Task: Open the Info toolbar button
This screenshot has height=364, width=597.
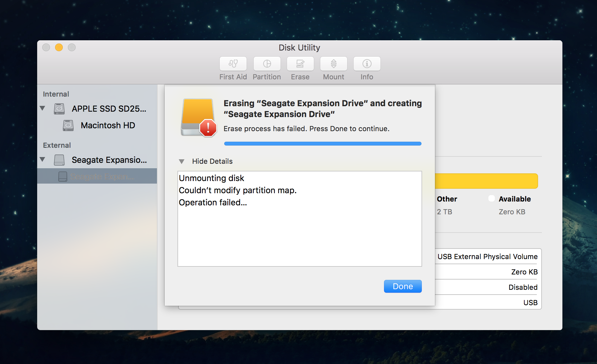Action: [x=367, y=64]
